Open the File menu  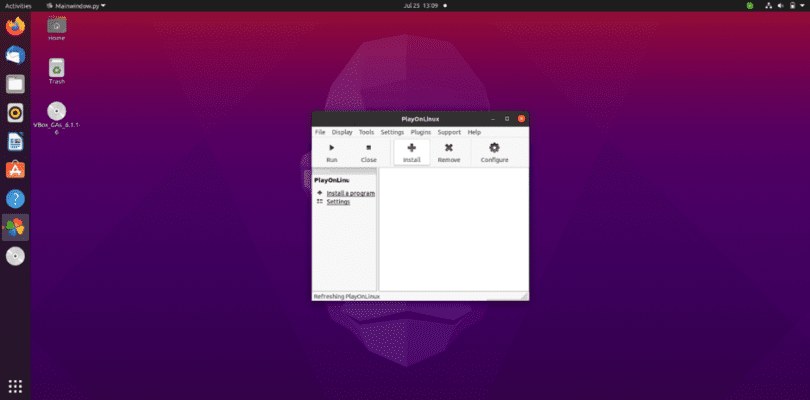click(x=320, y=132)
